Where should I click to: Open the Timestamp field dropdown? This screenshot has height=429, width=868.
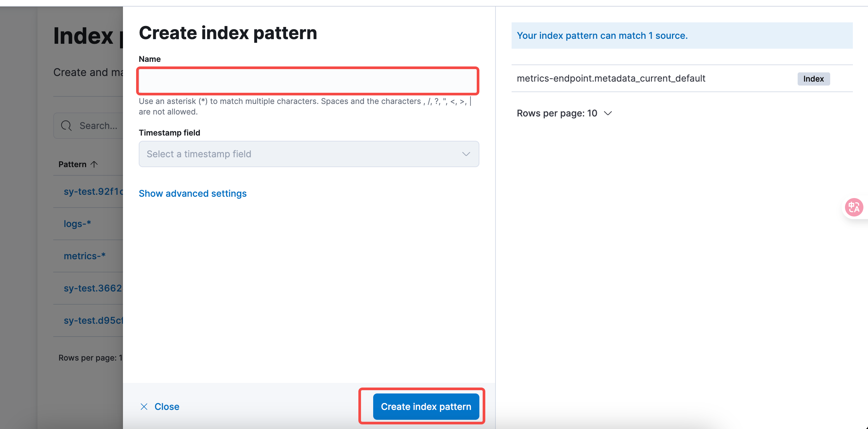[308, 154]
